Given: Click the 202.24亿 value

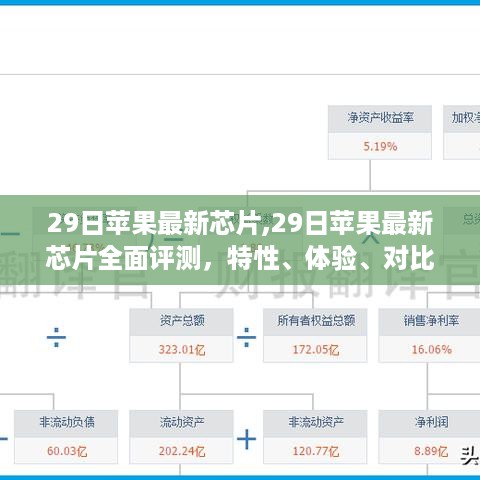Looking at the screenshot, I should (182, 451).
